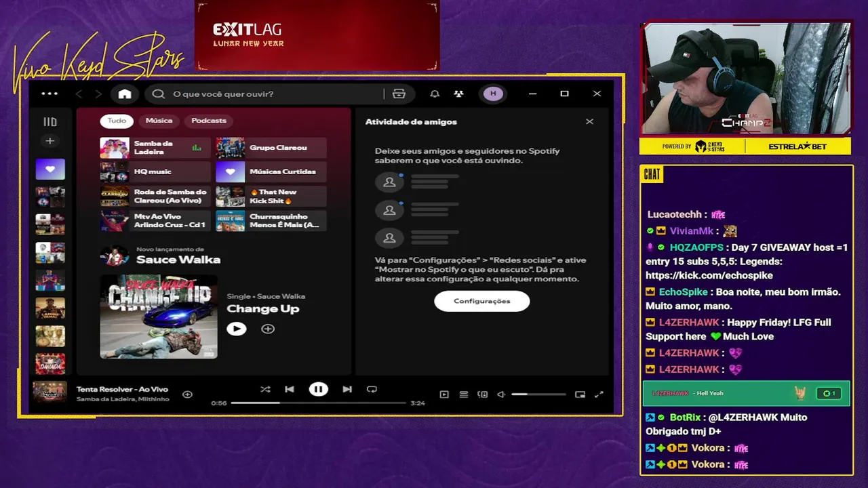Go back with left arrow
Viewport: 868px width, 488px height.
79,94
